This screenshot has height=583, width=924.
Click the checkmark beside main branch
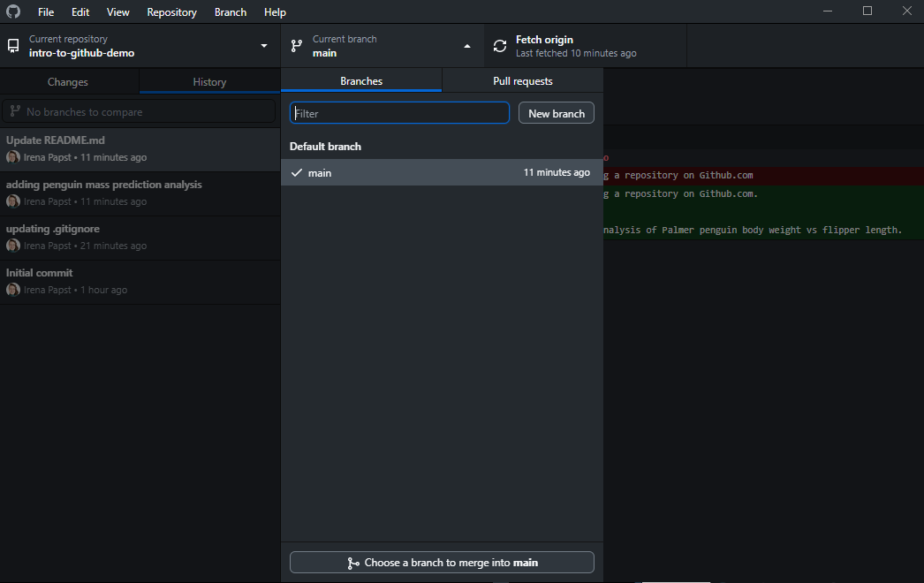tap(297, 173)
